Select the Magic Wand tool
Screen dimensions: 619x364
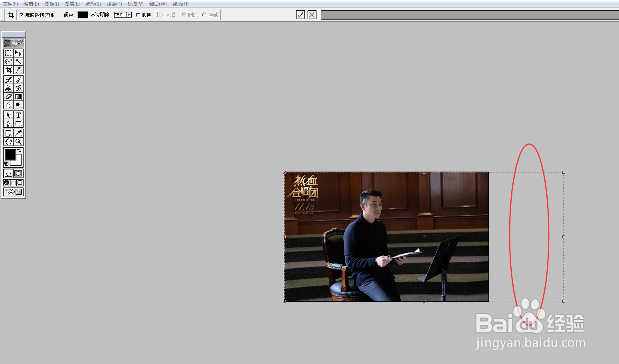[18, 61]
